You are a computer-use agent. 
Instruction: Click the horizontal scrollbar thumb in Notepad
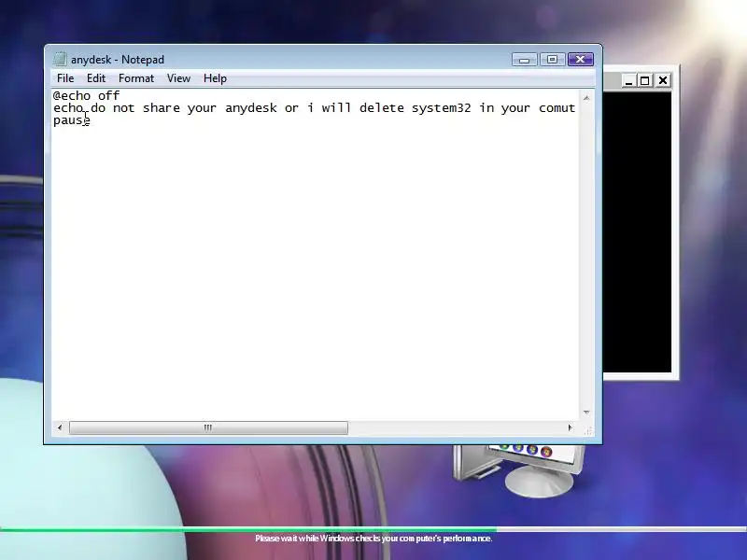pyautogui.click(x=208, y=427)
